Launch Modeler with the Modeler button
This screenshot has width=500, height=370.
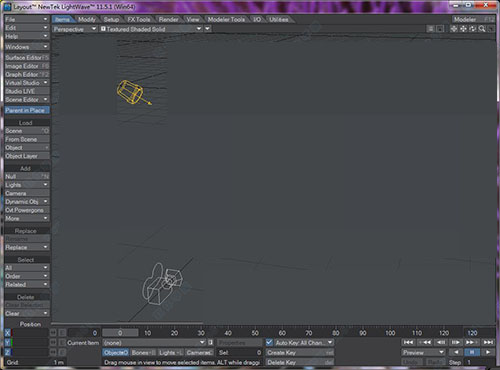[x=474, y=19]
